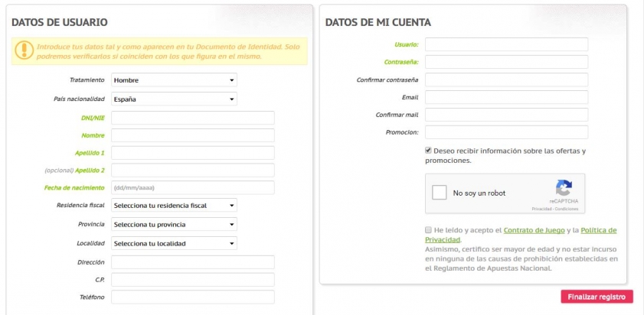644x315 pixels.
Task: Open the reCAPTCHA Privacidad link
Action: (x=541, y=209)
